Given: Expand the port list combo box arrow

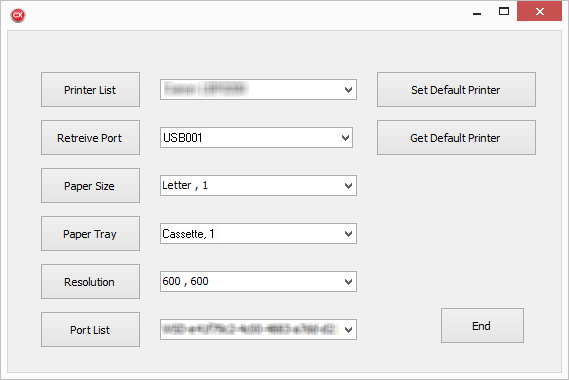Looking at the screenshot, I should pyautogui.click(x=348, y=330).
